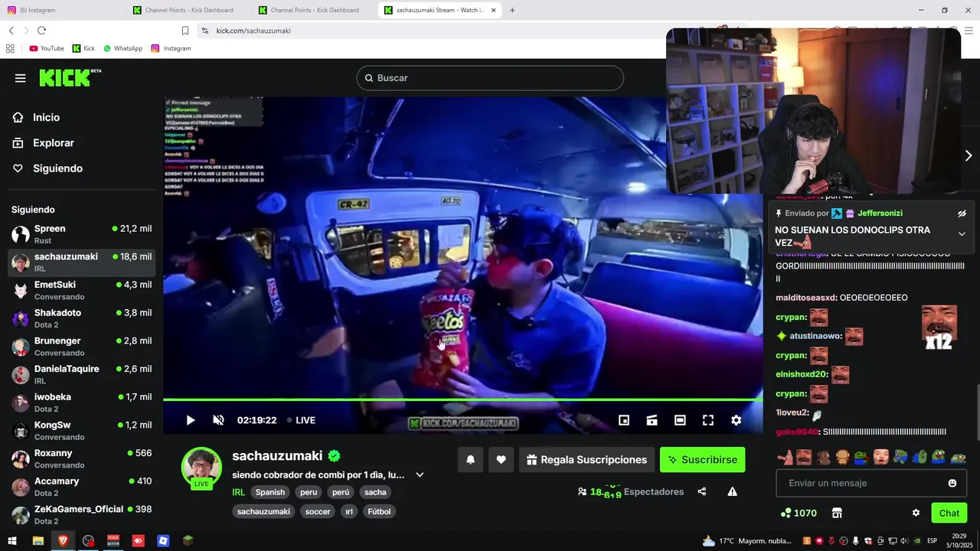Play the stream video
Screen dimensions: 980x551
191,420
